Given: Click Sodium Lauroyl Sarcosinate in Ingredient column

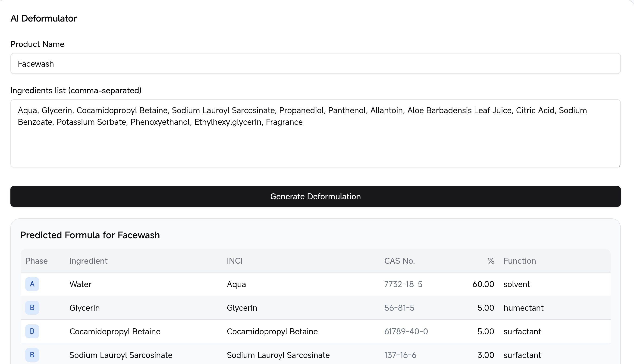Looking at the screenshot, I should (x=121, y=355).
